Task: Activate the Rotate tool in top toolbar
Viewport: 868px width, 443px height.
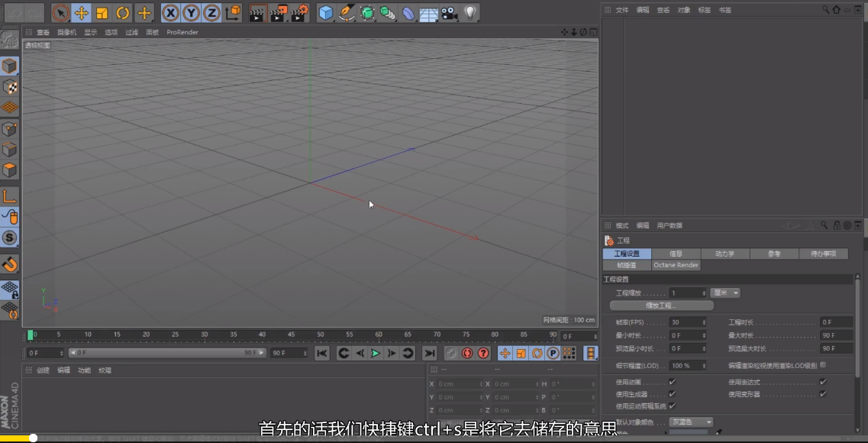Action: pos(123,12)
